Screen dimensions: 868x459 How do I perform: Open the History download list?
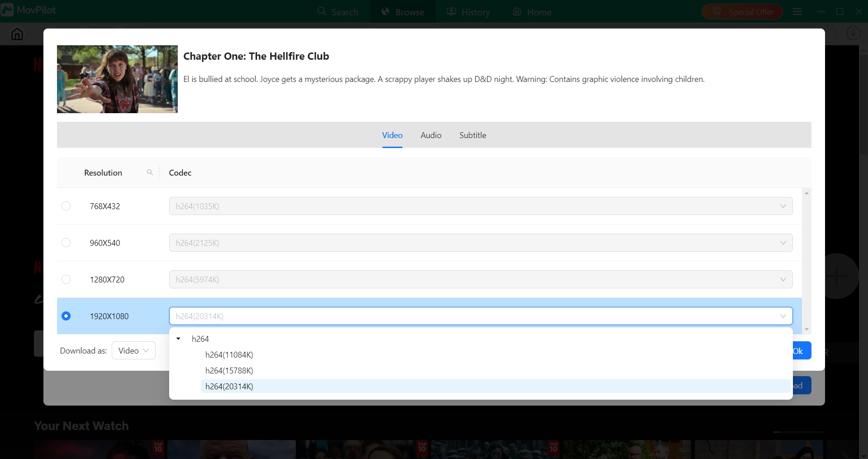(x=468, y=11)
